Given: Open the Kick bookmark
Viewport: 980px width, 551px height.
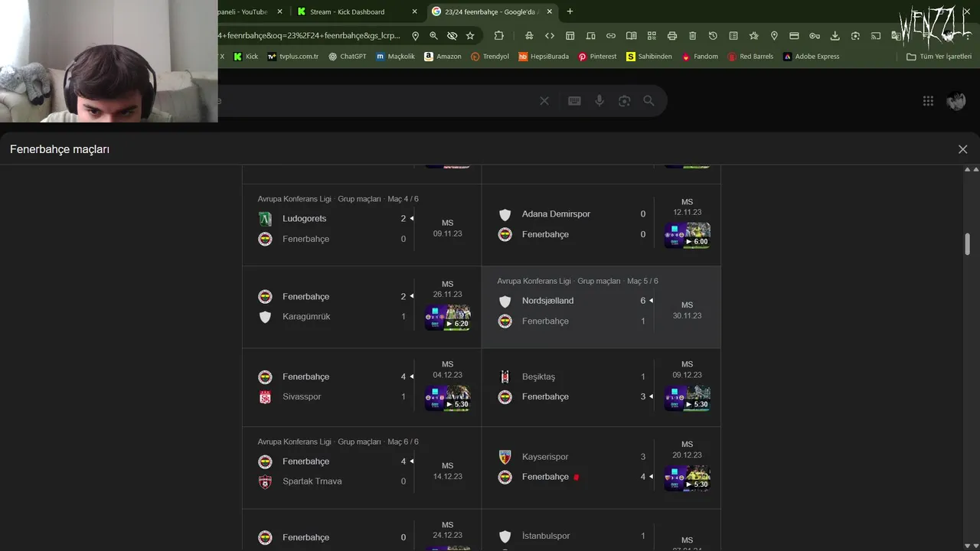Looking at the screenshot, I should (x=246, y=57).
